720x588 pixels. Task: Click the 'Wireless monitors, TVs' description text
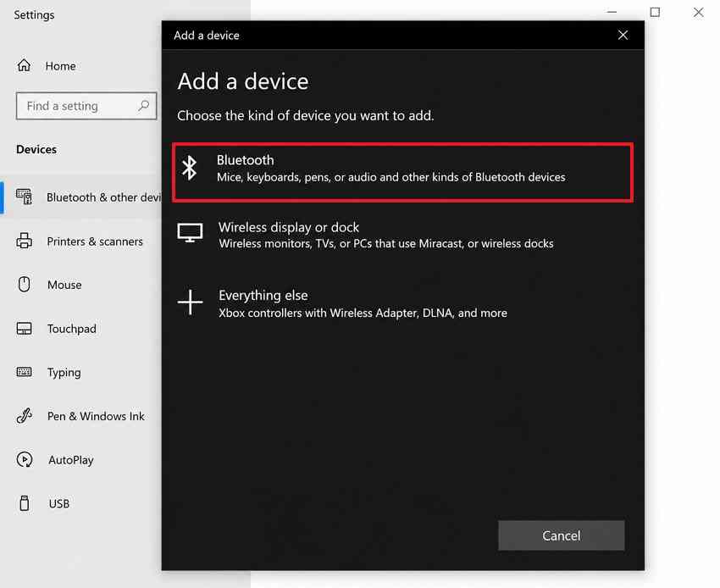point(386,243)
